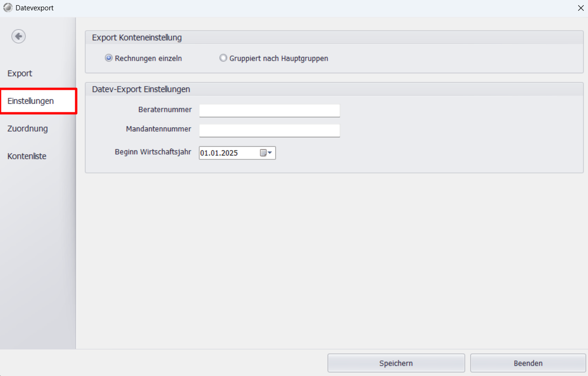Click the Beraternummer label

point(165,110)
